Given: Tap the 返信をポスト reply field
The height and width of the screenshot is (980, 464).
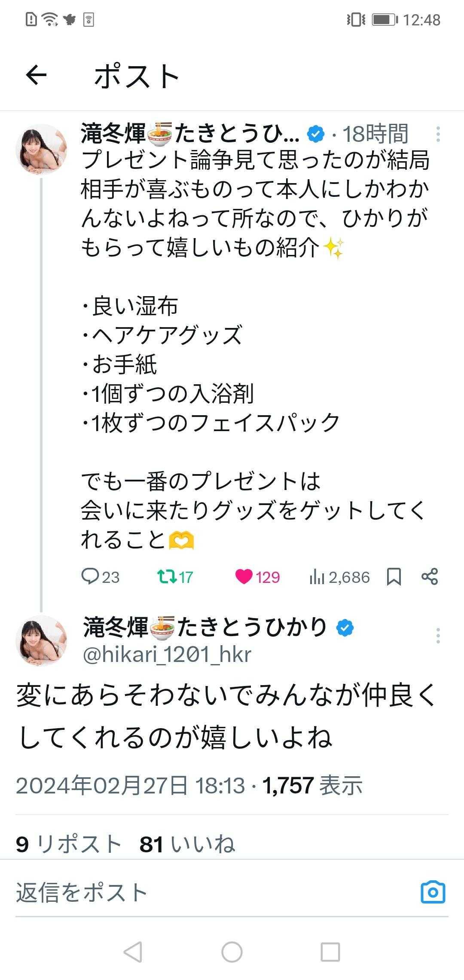Looking at the screenshot, I should (215, 892).
